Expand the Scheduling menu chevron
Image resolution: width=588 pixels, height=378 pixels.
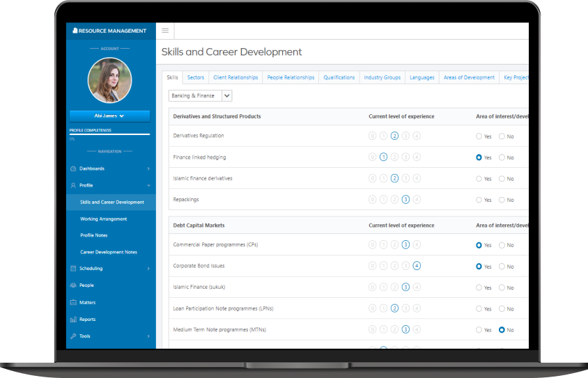tap(148, 269)
